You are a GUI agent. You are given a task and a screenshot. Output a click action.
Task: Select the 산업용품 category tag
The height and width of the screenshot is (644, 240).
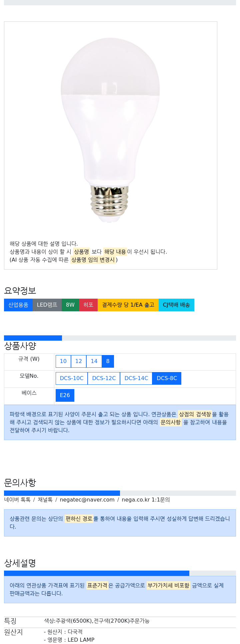click(18, 305)
